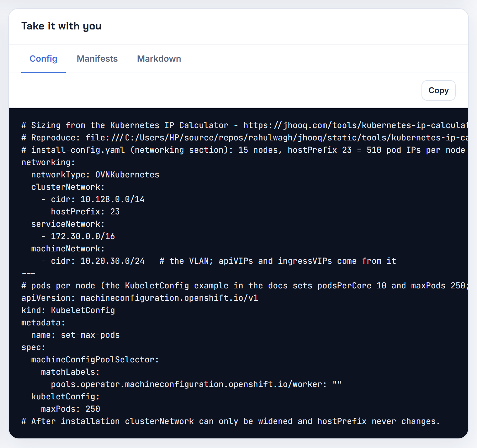Viewport: 477px width, 448px height.
Task: Click the 'name: set-max-pods' line
Action: click(75, 335)
